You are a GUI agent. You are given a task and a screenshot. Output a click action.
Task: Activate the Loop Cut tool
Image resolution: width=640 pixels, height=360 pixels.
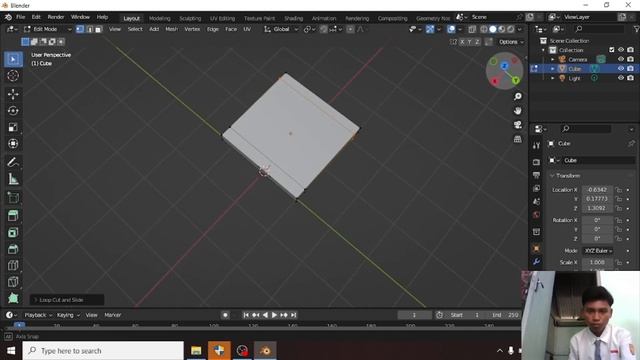tap(13, 265)
